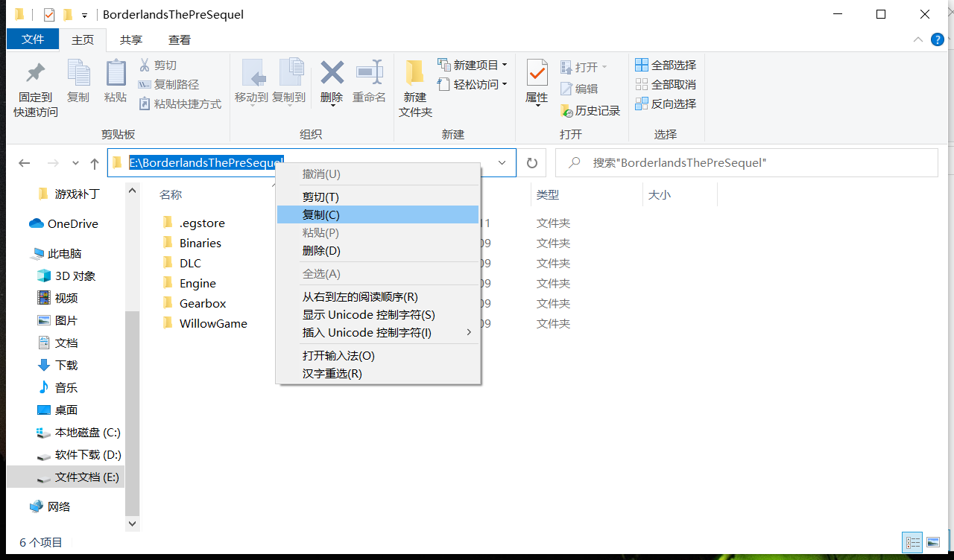The image size is (954, 560).
Task: Click navigation pane scroll down arrow
Action: point(133,524)
